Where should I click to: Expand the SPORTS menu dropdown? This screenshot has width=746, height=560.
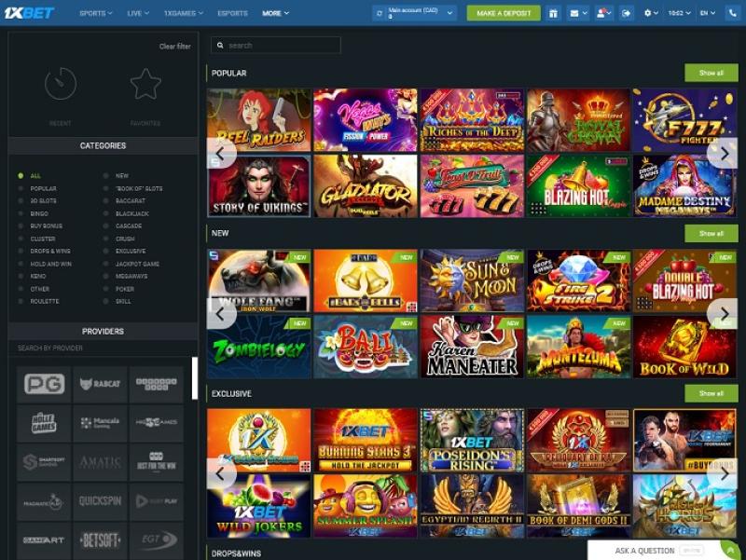point(96,13)
